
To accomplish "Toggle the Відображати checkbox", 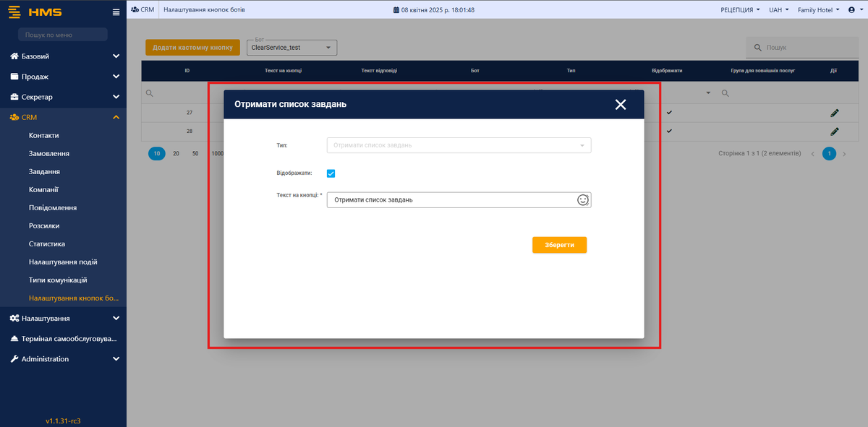I will coord(331,173).
